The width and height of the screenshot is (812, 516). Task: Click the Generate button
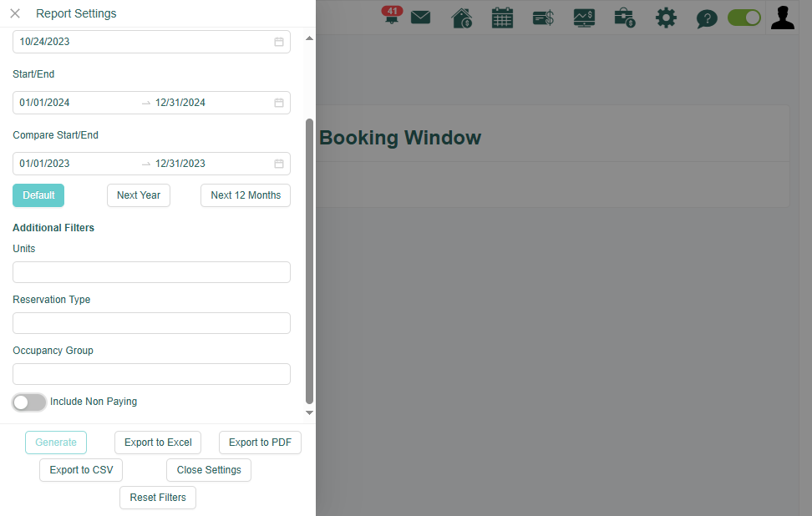[x=56, y=443]
